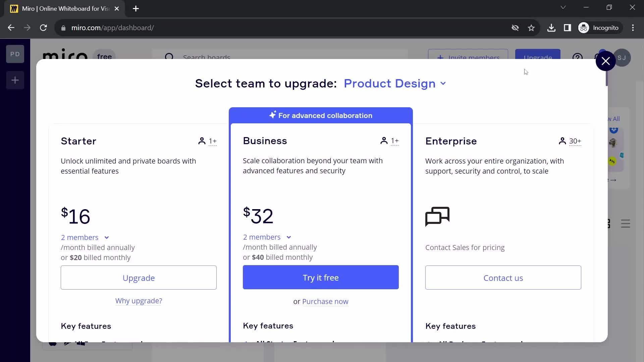The height and width of the screenshot is (362, 644).
Task: Click the camera off icon in browser
Action: pos(515,28)
